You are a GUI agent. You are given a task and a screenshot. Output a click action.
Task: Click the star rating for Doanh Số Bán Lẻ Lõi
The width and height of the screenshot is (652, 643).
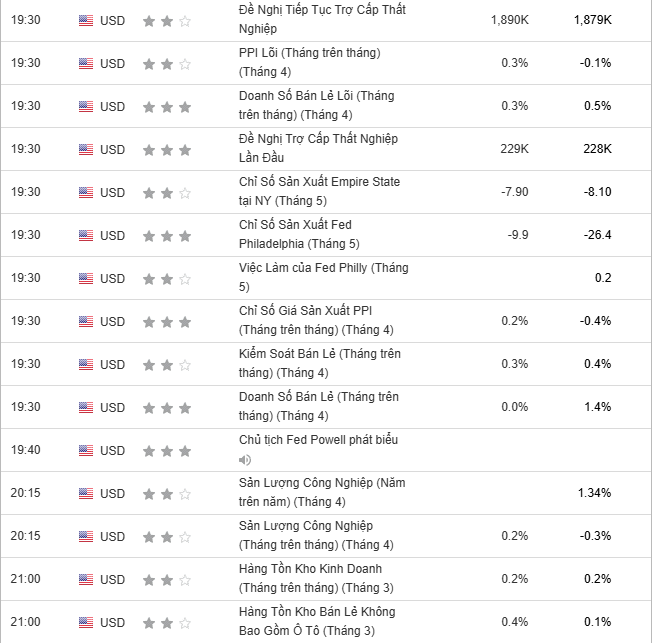[x=166, y=106]
